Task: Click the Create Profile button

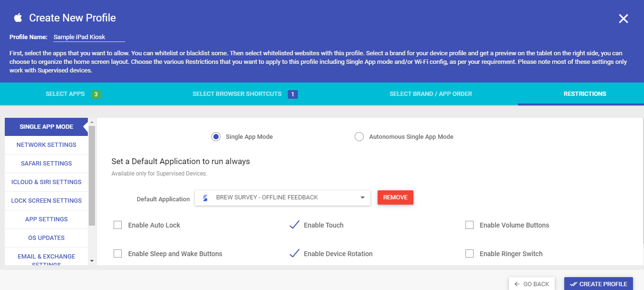Action: pos(599,284)
